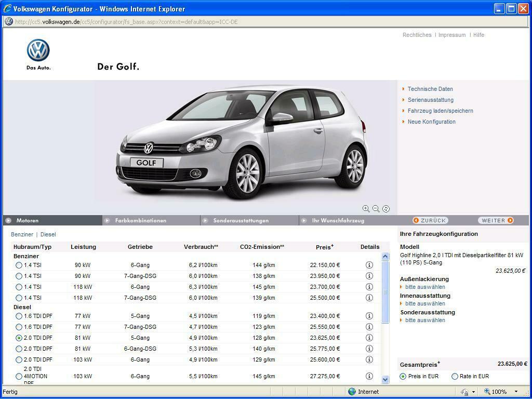This screenshot has height=399, width=532.
Task: Click the page icon in address bar
Action: [x=9, y=22]
